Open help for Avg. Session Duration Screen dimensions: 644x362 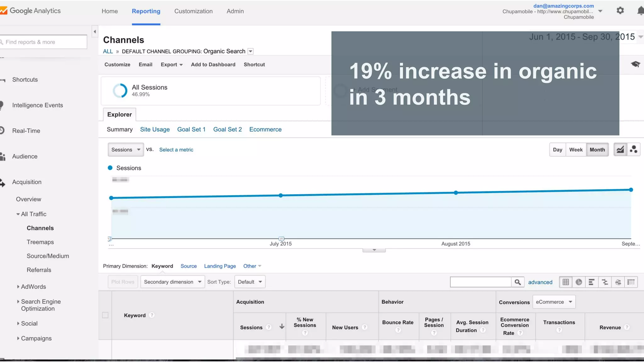click(x=483, y=330)
